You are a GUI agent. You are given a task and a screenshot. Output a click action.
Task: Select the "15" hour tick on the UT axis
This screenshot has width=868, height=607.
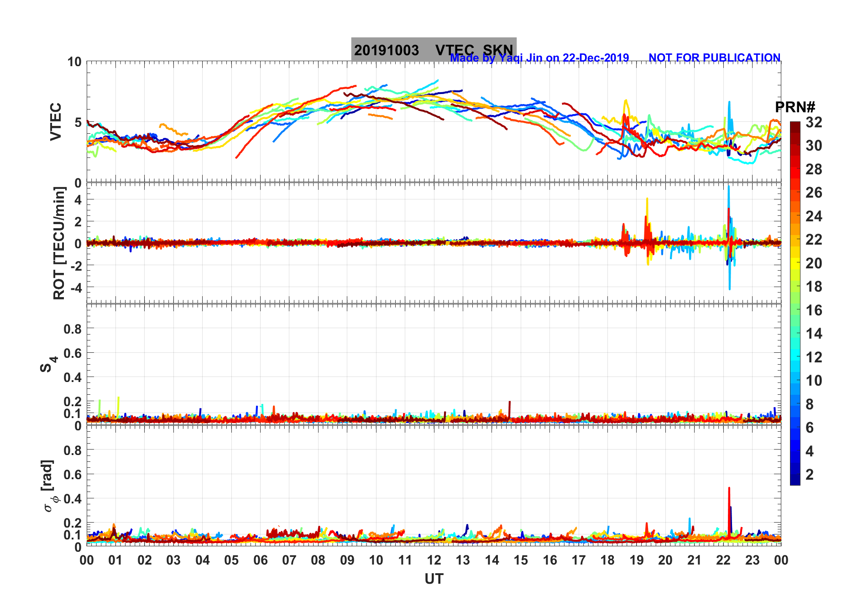[521, 560]
